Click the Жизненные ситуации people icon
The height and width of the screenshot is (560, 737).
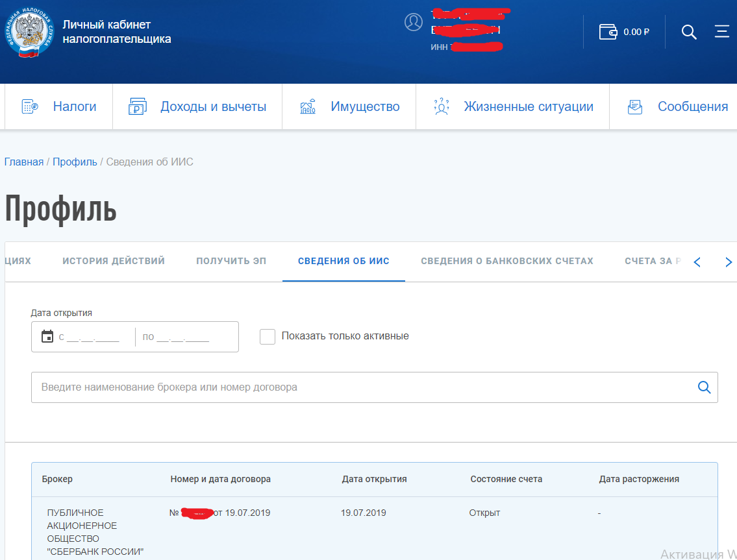pos(440,105)
